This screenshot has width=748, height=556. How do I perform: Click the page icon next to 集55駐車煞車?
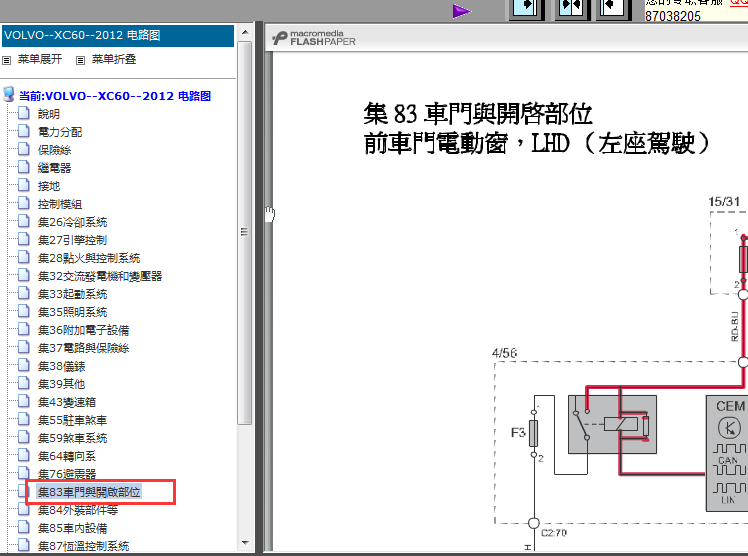(23, 419)
